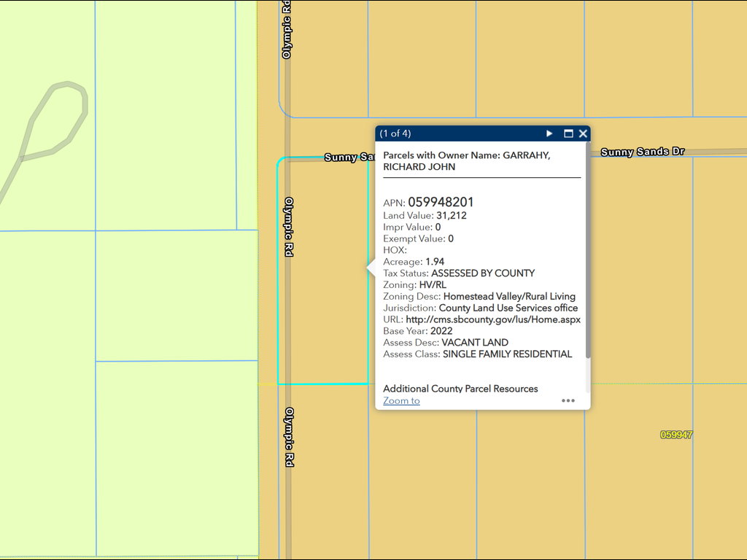Click the (1 of 4) popup header counter
Viewport: 747px width, 560px height.
(395, 133)
